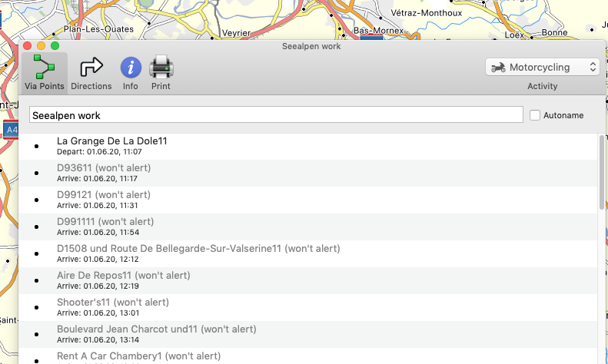Click the via points list scrollbar

601,173
